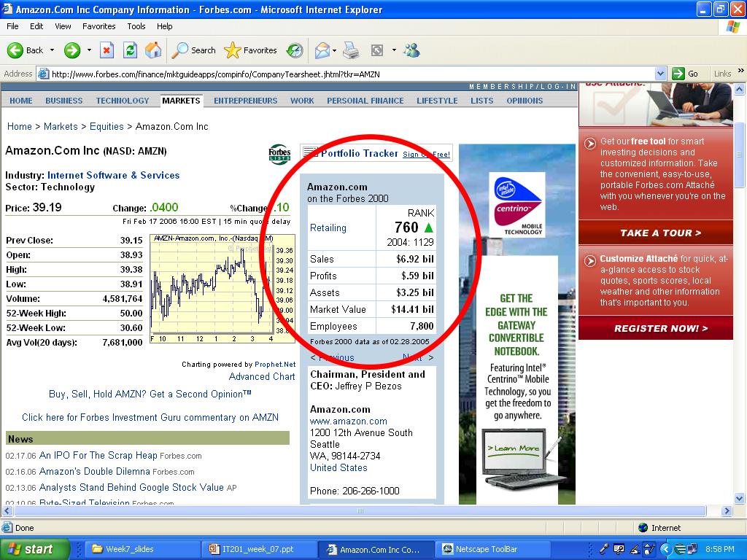The height and width of the screenshot is (560, 747).
Task: Go forward with the green Forward arrow
Action: [x=72, y=50]
